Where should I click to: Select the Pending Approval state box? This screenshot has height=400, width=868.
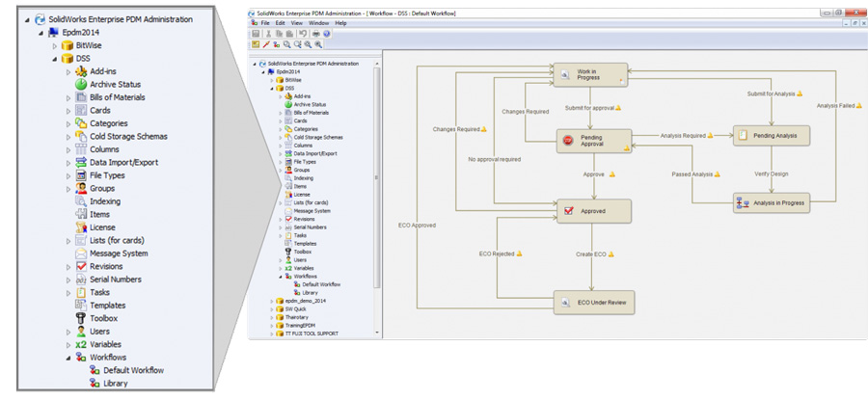(x=594, y=141)
